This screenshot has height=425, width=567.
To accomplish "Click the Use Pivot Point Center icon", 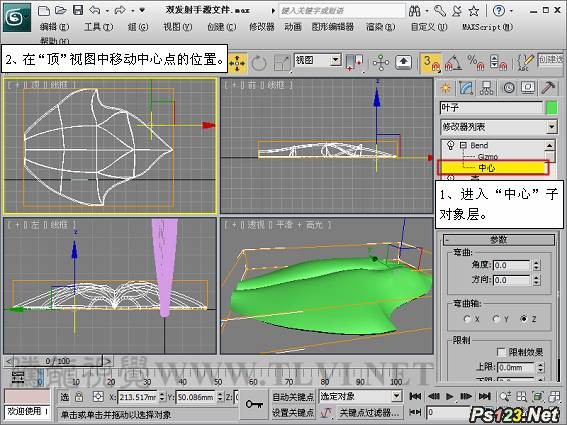I will (354, 63).
